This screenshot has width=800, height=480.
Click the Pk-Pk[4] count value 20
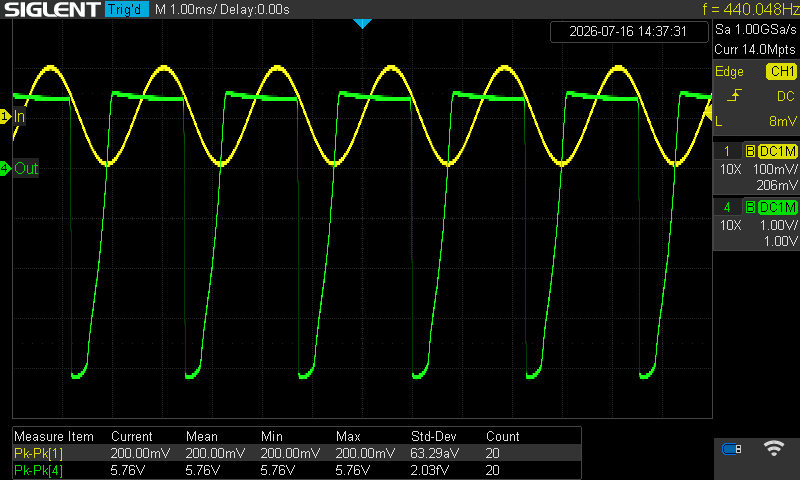click(492, 470)
